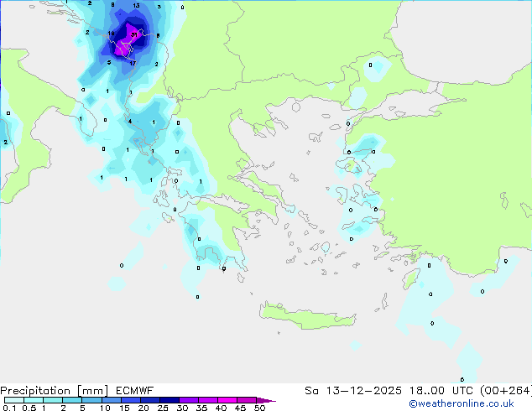
Task: Click the '18..00 UTC' time text
Action: [441, 391]
